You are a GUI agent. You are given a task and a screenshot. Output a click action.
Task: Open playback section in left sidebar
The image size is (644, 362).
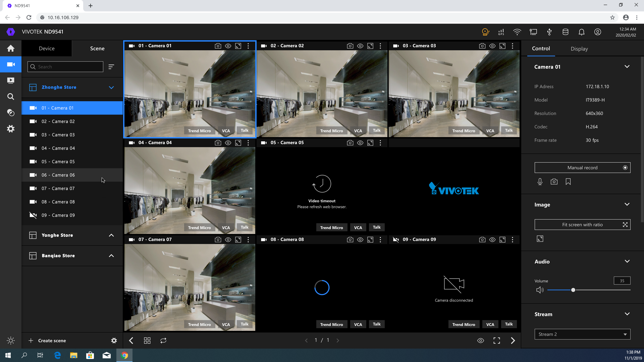coord(11,80)
